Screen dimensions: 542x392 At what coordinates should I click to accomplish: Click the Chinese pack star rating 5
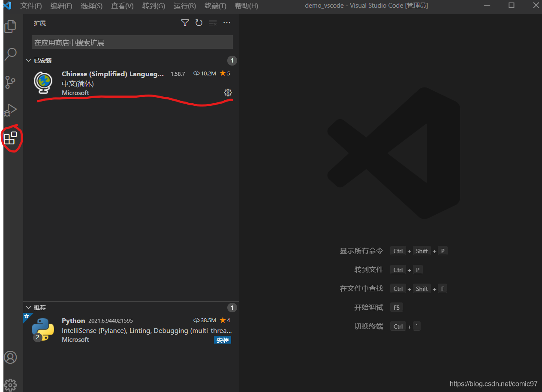225,74
